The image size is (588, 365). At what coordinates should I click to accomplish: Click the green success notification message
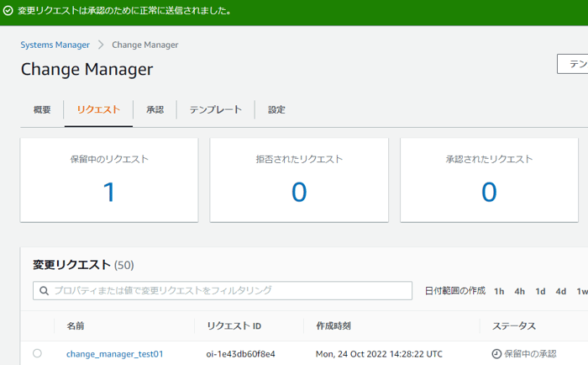[x=124, y=11]
